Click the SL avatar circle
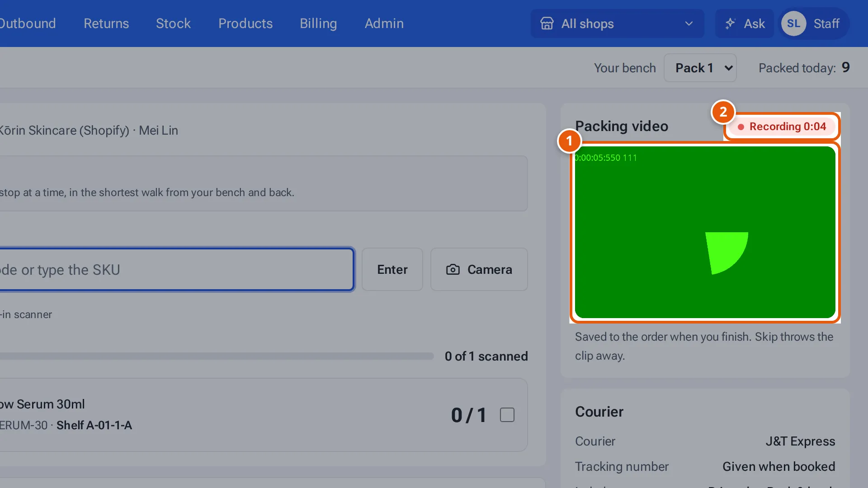This screenshot has height=488, width=868. tap(793, 23)
